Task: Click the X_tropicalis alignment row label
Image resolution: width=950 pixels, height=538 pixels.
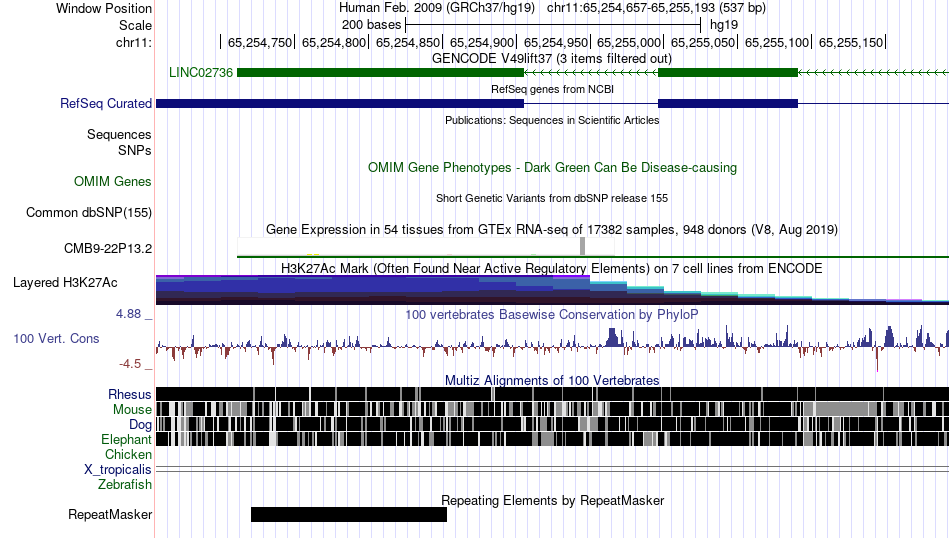Action: click(118, 470)
